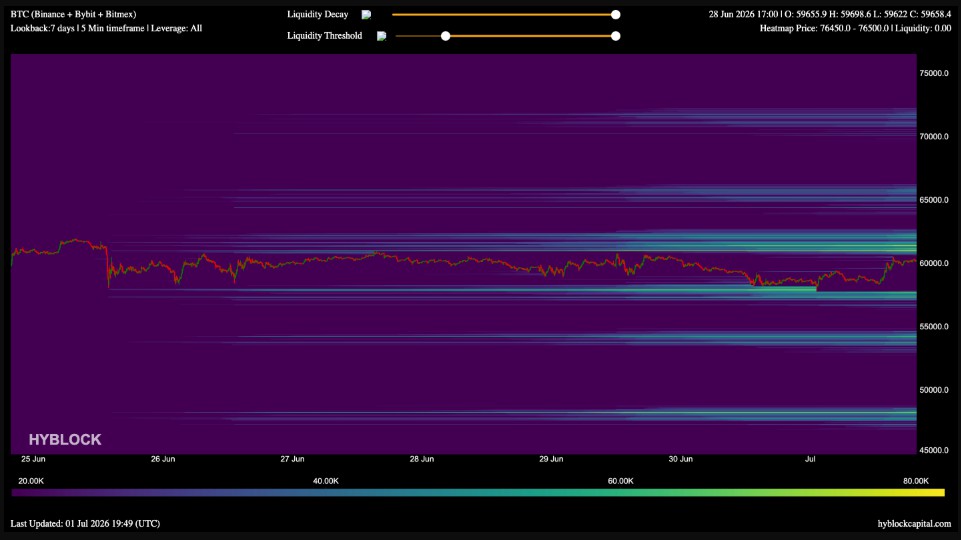Click the Lookback 7 days settings line
The height and width of the screenshot is (540, 961).
pos(106,28)
